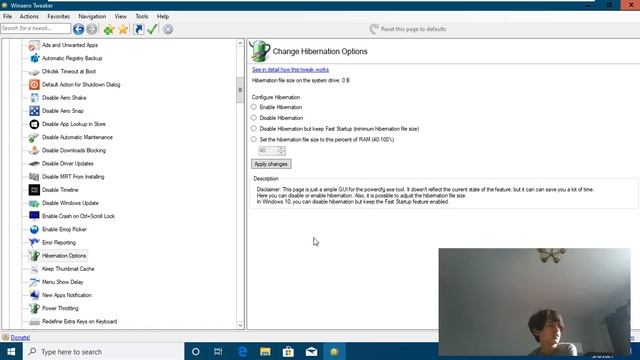Open the File menu
Screen dimensions: 640x360
[x=7, y=16]
